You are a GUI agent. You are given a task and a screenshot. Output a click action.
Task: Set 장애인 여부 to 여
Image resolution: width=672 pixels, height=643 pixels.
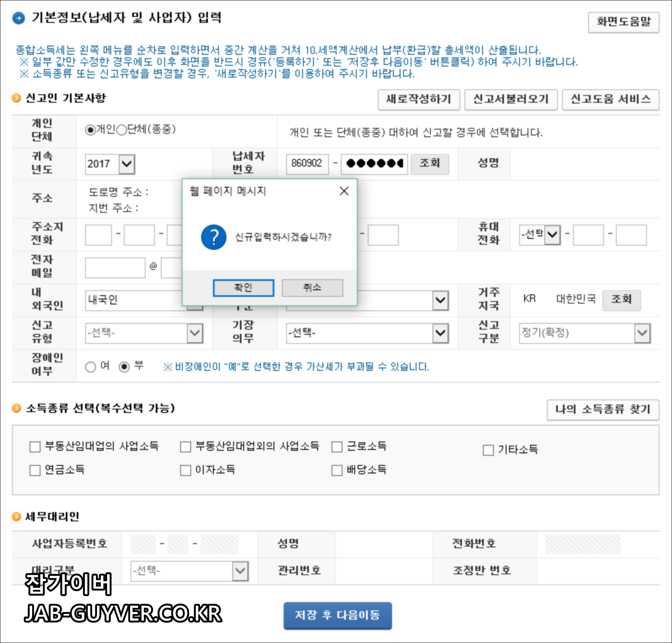point(90,367)
